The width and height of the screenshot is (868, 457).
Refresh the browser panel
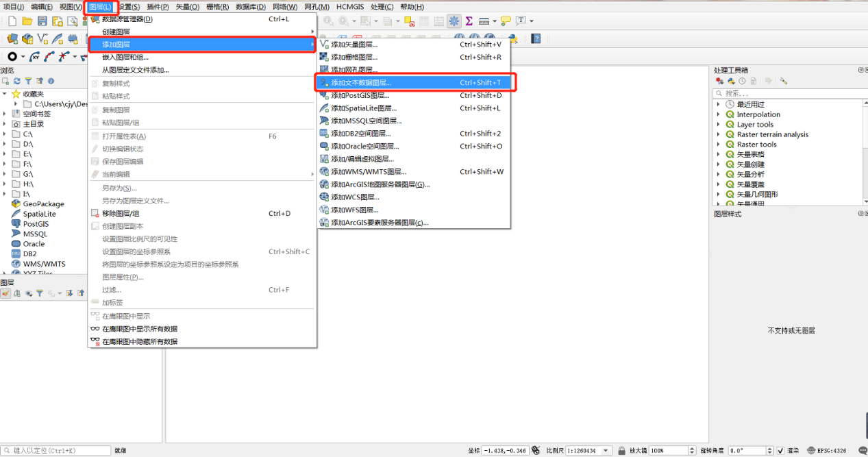coord(17,81)
